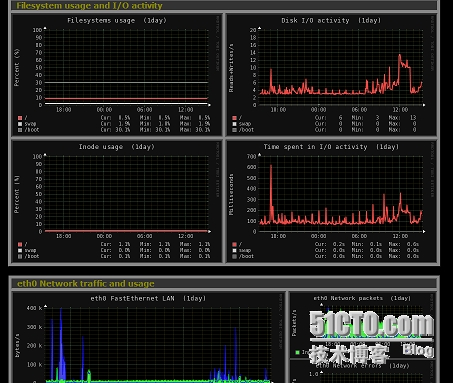The height and width of the screenshot is (383, 453).
Task: Click red '/' swatch in Inode usage legend
Action: tap(20, 244)
